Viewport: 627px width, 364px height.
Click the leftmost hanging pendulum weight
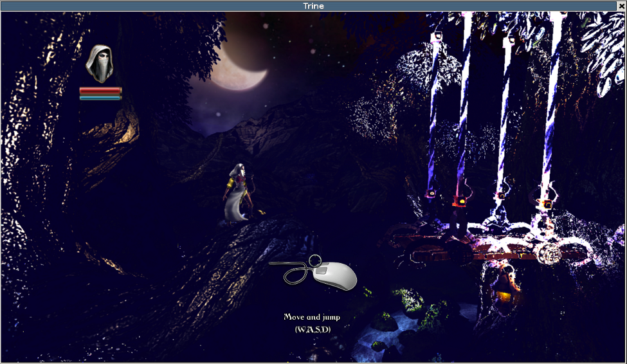click(430, 193)
